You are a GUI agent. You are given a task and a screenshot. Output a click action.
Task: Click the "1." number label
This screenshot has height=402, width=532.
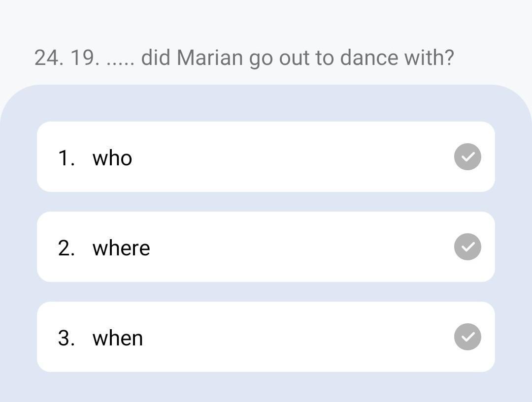coord(66,158)
